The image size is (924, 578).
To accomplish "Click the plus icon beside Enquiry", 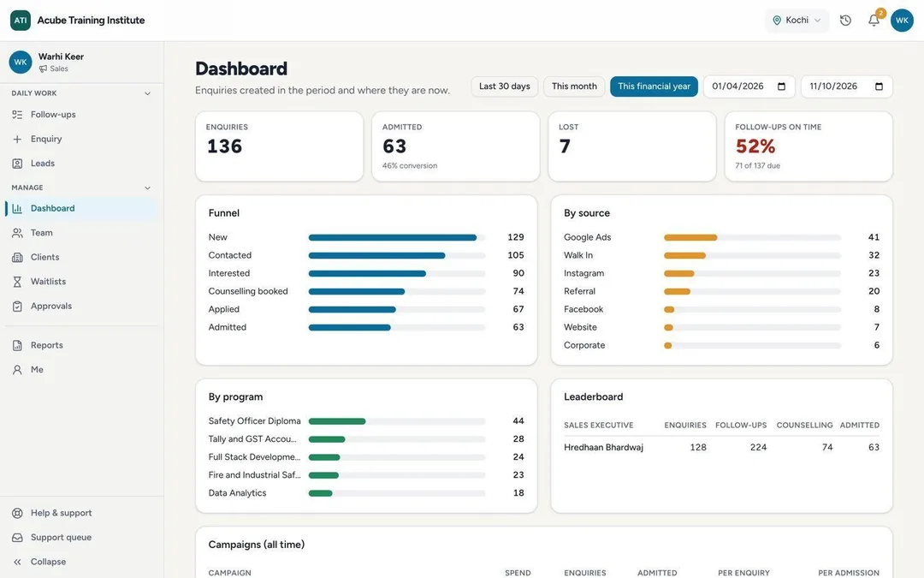I will pos(17,139).
